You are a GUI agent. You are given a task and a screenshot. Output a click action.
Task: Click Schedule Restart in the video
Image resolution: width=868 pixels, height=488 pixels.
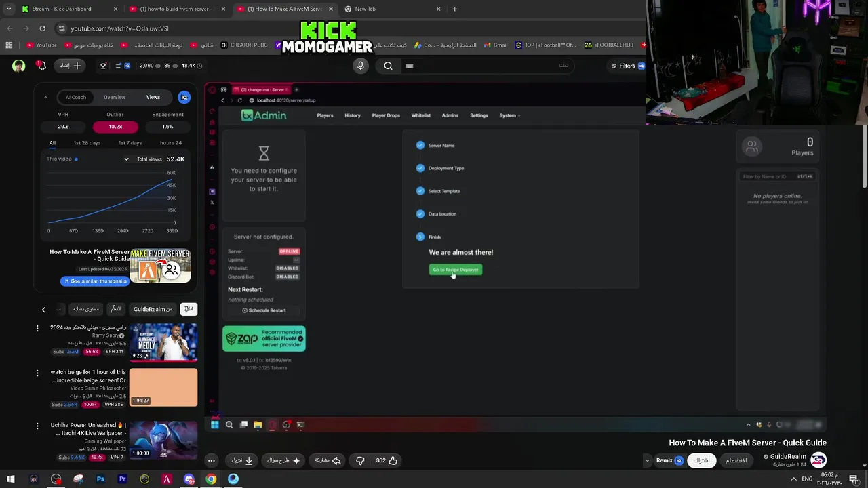pyautogui.click(x=264, y=310)
